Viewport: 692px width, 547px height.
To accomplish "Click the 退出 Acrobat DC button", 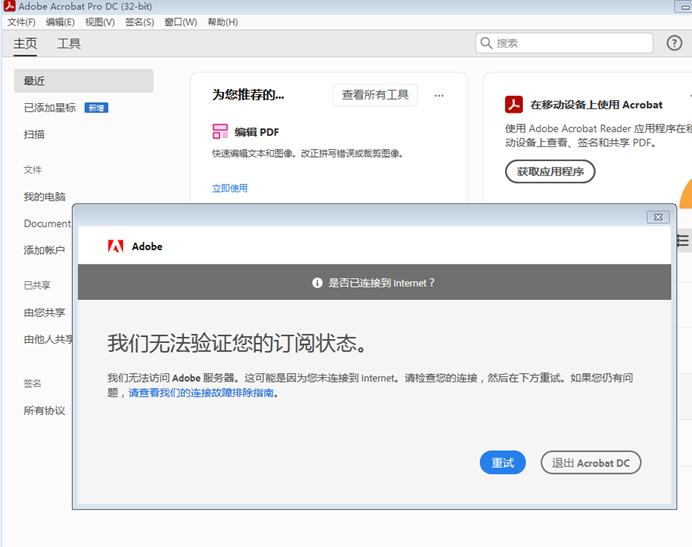I will (590, 463).
